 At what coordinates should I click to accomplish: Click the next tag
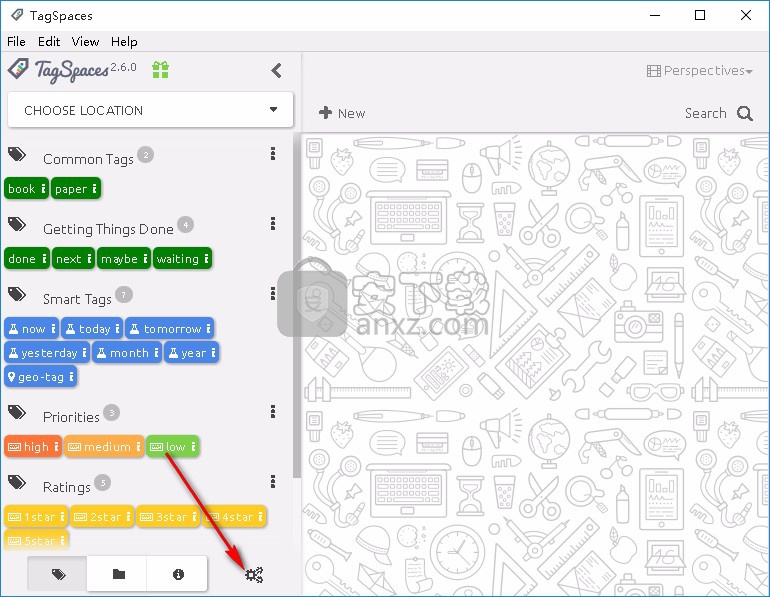(x=74, y=259)
